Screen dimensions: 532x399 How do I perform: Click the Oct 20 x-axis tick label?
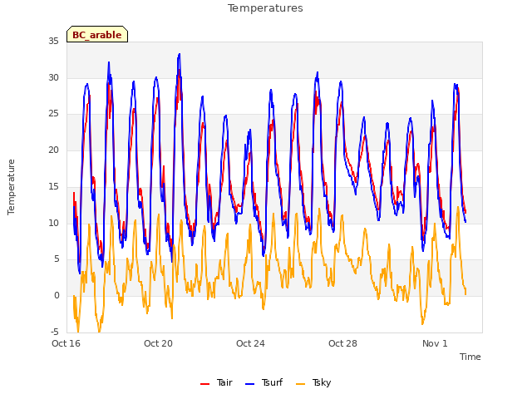(158, 343)
